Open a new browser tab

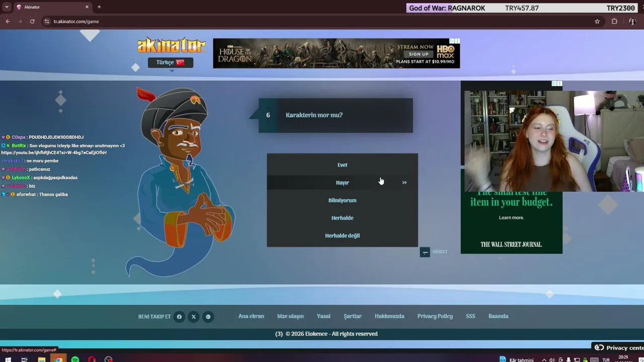click(x=99, y=7)
